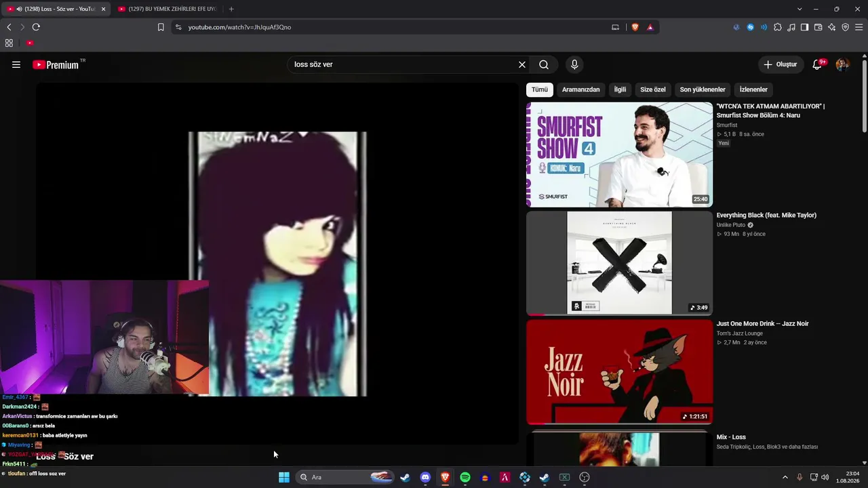The image size is (868, 488).
Task: Select the 'Loss - Söz ver' tab
Action: coord(56,9)
